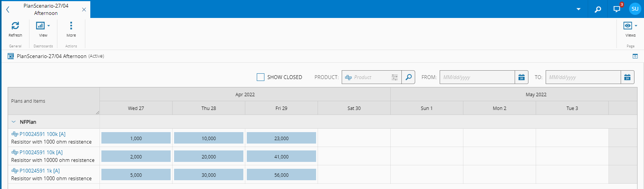
Task: Open the Views page dropdown
Action: point(630,26)
